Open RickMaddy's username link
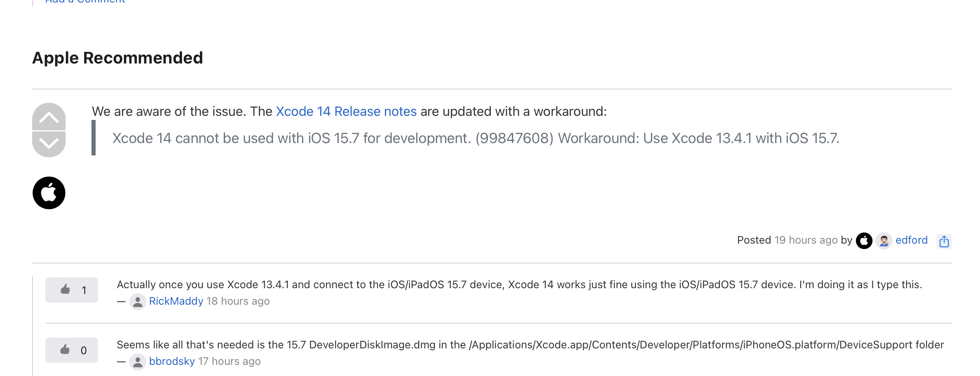The width and height of the screenshot is (980, 376). coord(176,301)
